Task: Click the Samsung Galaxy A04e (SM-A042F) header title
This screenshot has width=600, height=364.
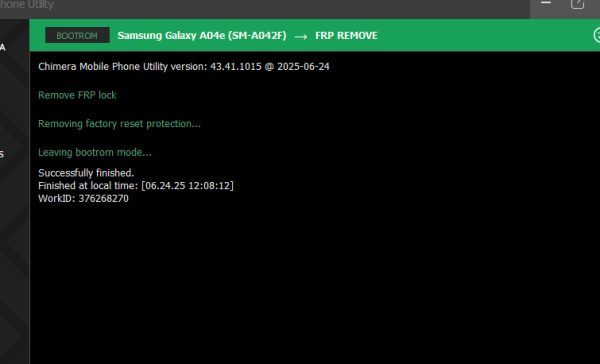Action: (202, 36)
